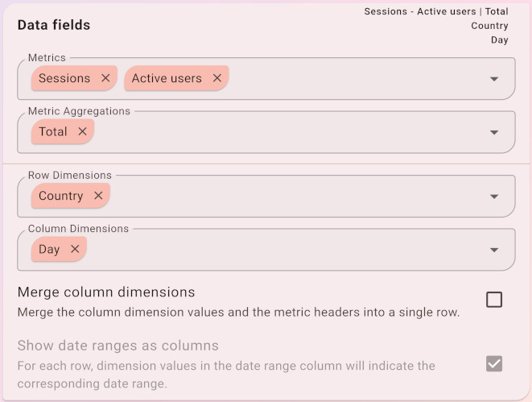Remove the Active users metric chip
This screenshot has width=532, height=402.
point(217,78)
